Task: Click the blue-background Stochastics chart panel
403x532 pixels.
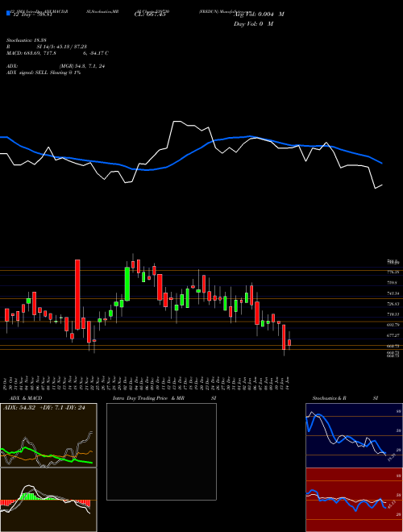Action: [x=354, y=435]
